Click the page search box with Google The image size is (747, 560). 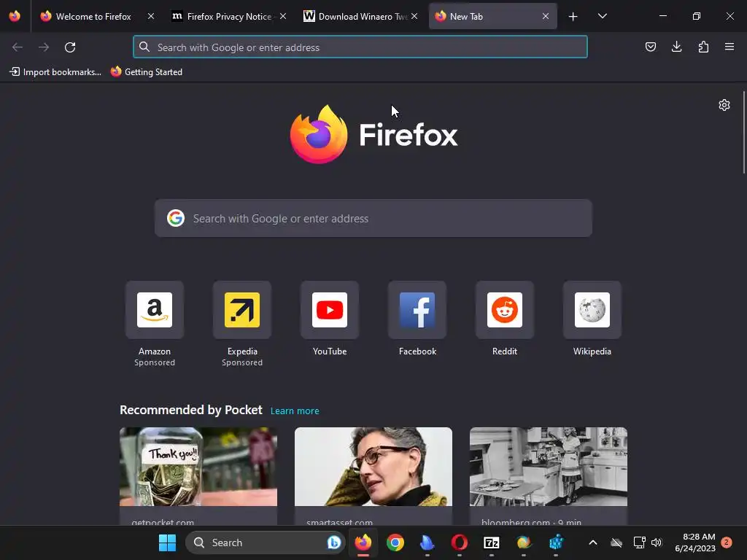point(373,219)
